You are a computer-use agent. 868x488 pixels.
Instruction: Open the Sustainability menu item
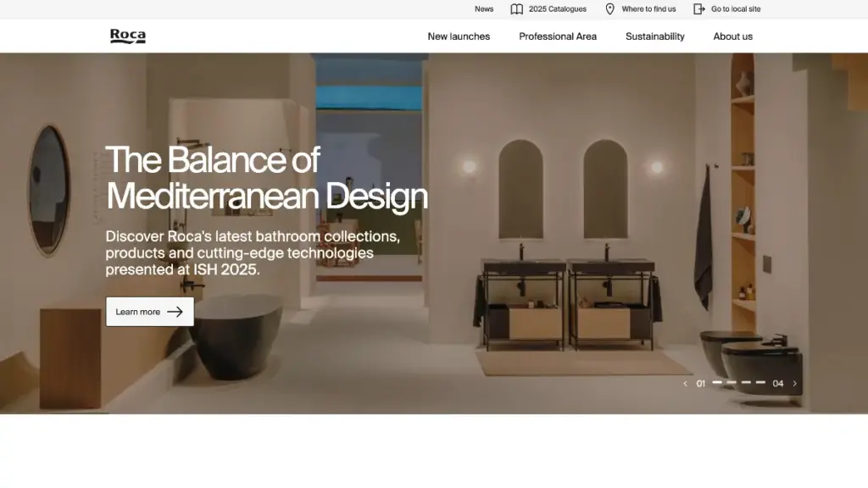(654, 36)
